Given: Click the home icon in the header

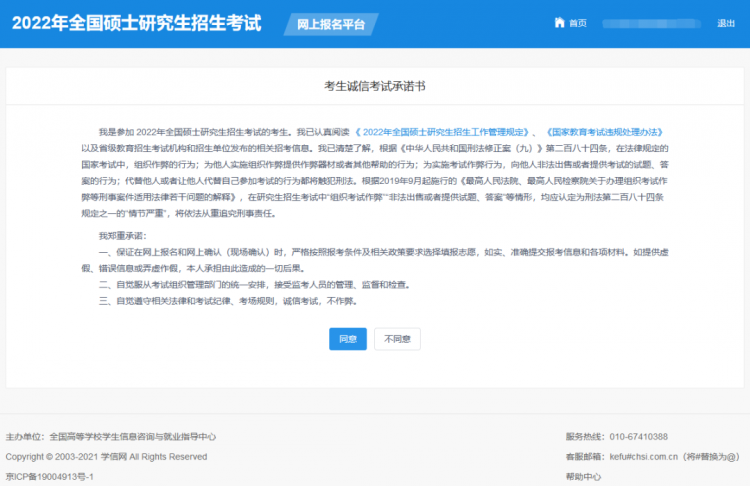Looking at the screenshot, I should coord(558,23).
